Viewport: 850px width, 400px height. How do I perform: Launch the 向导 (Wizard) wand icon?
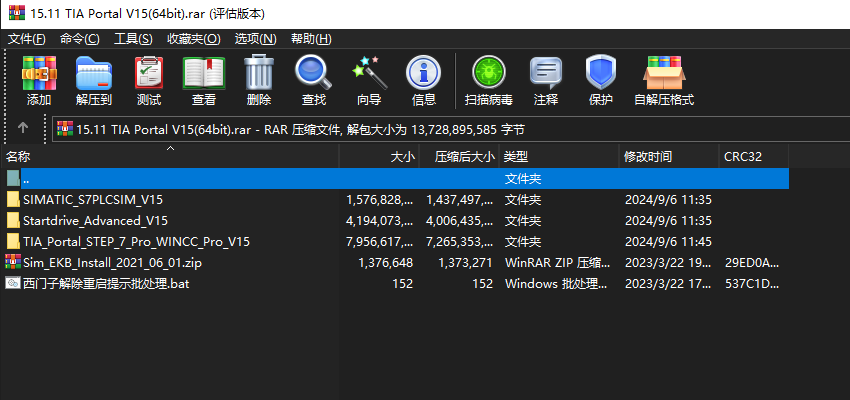tap(369, 73)
